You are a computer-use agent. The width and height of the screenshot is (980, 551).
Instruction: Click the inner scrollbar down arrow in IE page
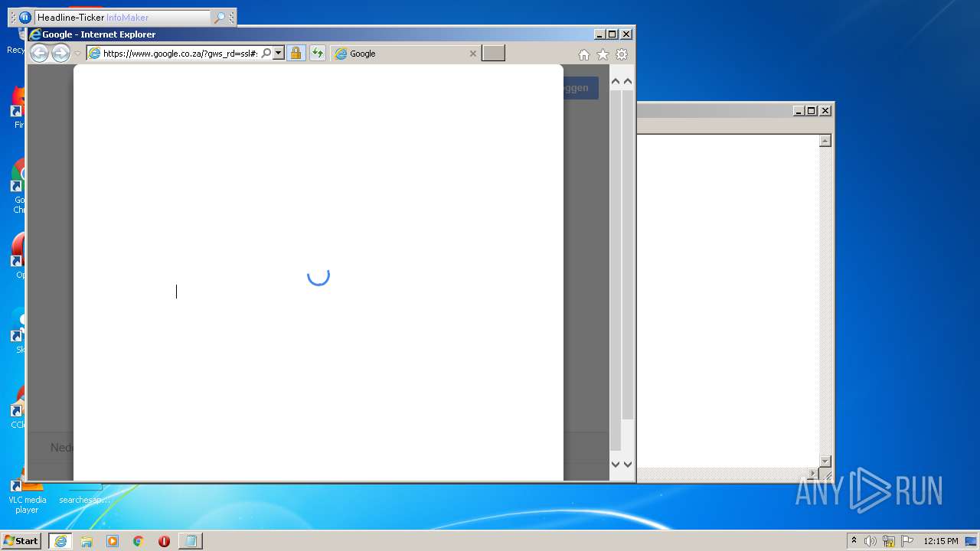tap(616, 464)
